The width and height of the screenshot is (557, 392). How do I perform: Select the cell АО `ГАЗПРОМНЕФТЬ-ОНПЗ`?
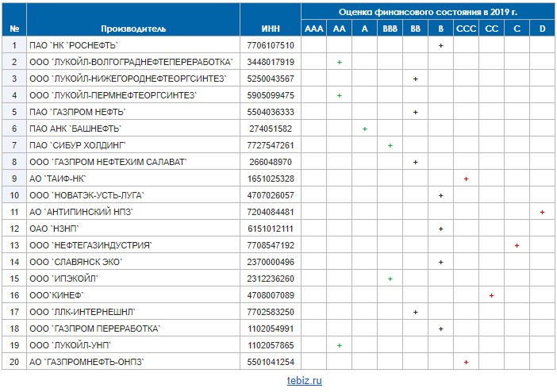133,362
